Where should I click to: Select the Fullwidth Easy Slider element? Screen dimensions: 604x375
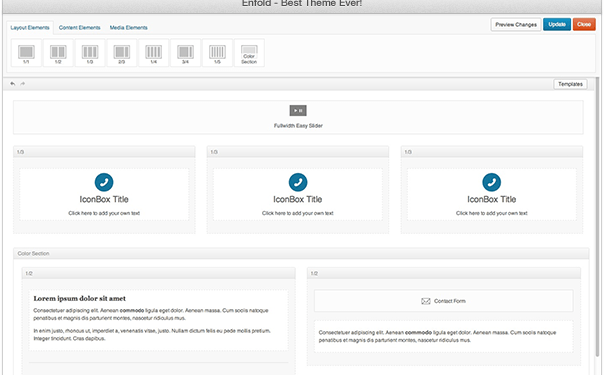298,117
